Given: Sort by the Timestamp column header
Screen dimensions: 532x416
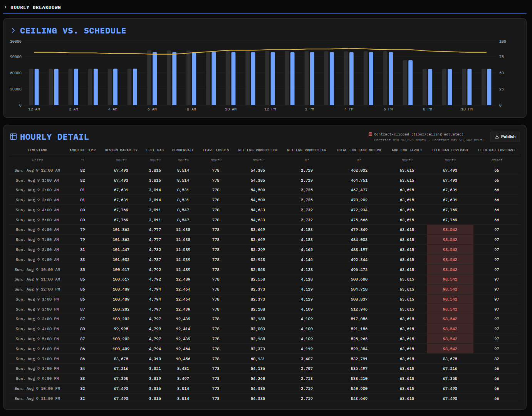Looking at the screenshot, I should click(37, 150).
